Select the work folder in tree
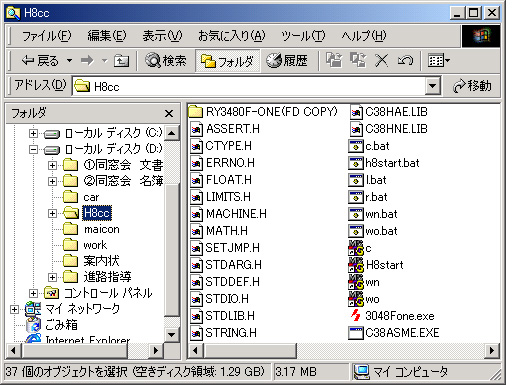Viewport: 512px width, 385px height. pos(85,245)
